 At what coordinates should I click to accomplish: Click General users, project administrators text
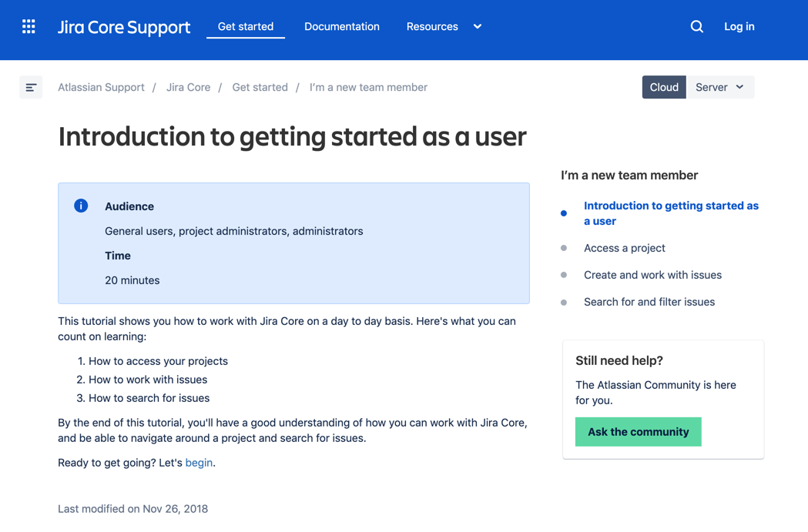(234, 231)
